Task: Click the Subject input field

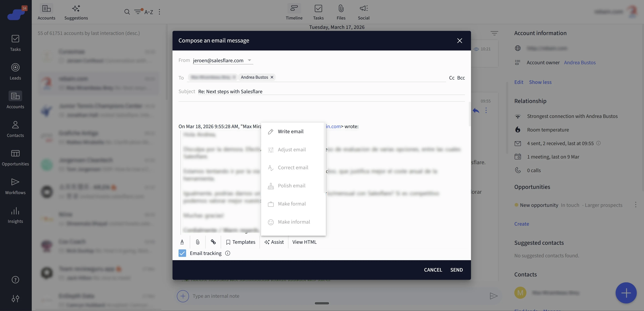Action: click(x=331, y=92)
